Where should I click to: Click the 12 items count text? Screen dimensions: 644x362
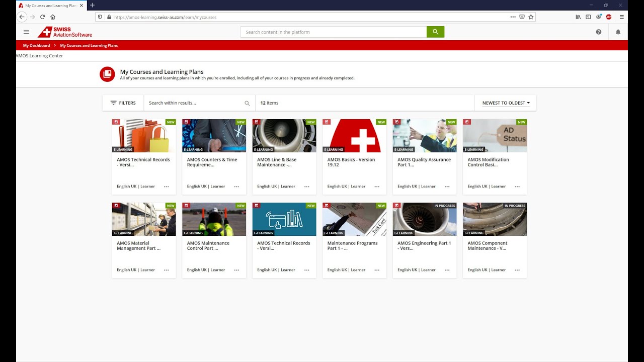pyautogui.click(x=269, y=103)
